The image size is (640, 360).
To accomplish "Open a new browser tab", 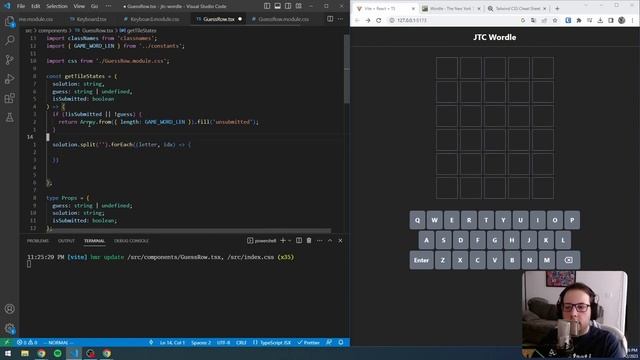I will pyautogui.click(x=557, y=8).
